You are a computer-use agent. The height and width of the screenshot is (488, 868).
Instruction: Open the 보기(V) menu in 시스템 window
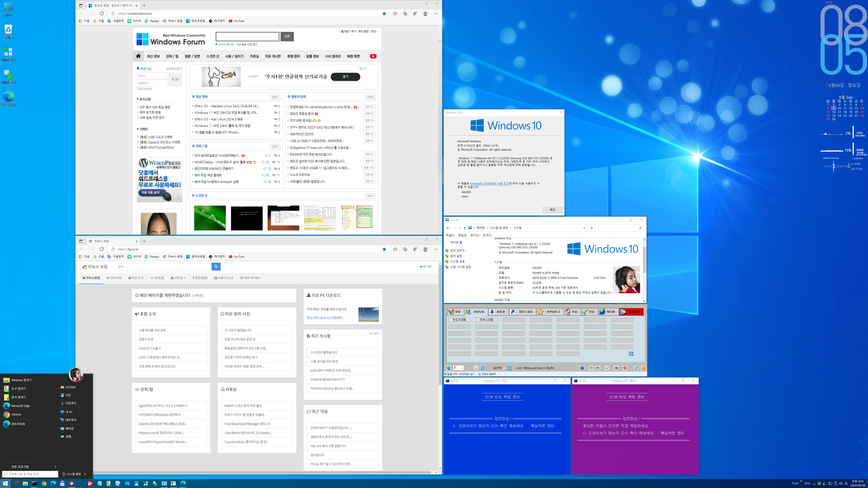475,235
